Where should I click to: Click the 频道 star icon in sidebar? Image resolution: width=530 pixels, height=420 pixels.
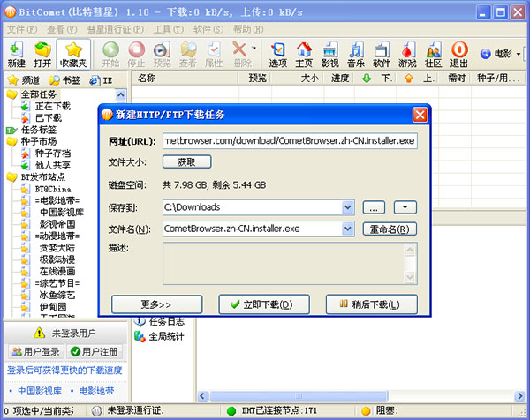click(x=13, y=80)
